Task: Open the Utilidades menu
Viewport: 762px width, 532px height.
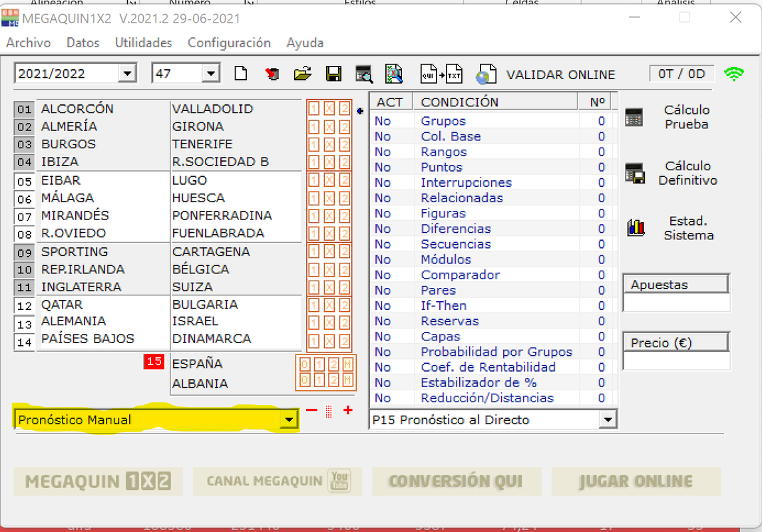Action: pyautogui.click(x=143, y=43)
